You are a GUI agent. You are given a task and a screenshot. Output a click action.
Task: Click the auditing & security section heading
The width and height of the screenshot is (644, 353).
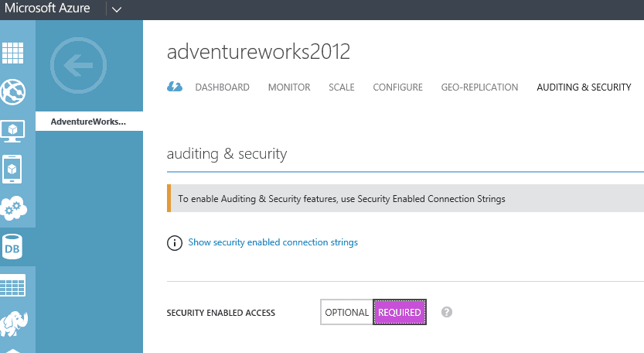pyautogui.click(x=227, y=154)
